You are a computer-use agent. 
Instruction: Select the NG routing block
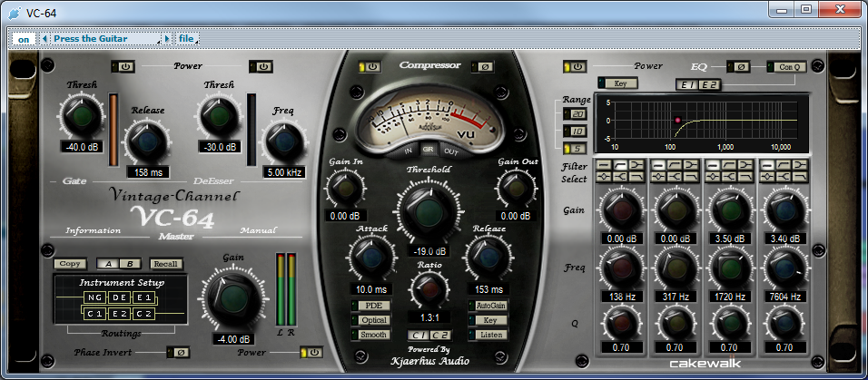(93, 298)
